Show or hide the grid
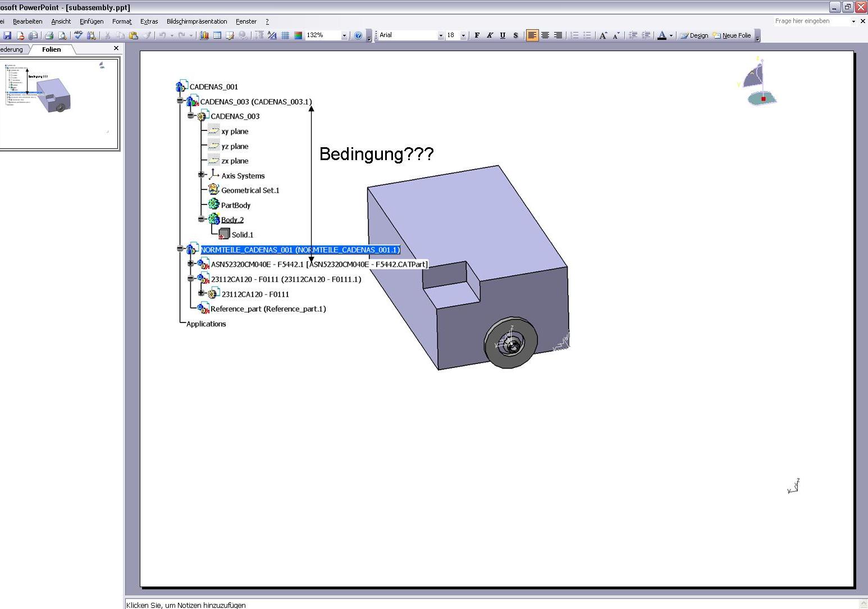Image resolution: width=868 pixels, height=609 pixels. 285,35
